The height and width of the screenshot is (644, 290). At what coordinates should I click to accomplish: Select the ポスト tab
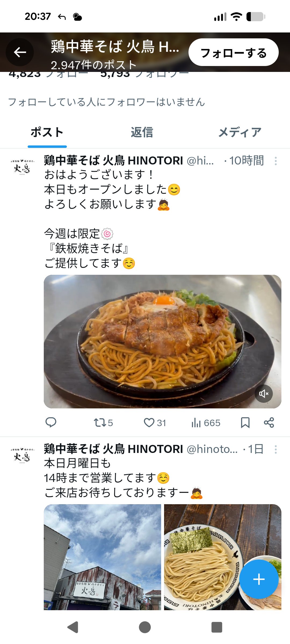(x=47, y=132)
